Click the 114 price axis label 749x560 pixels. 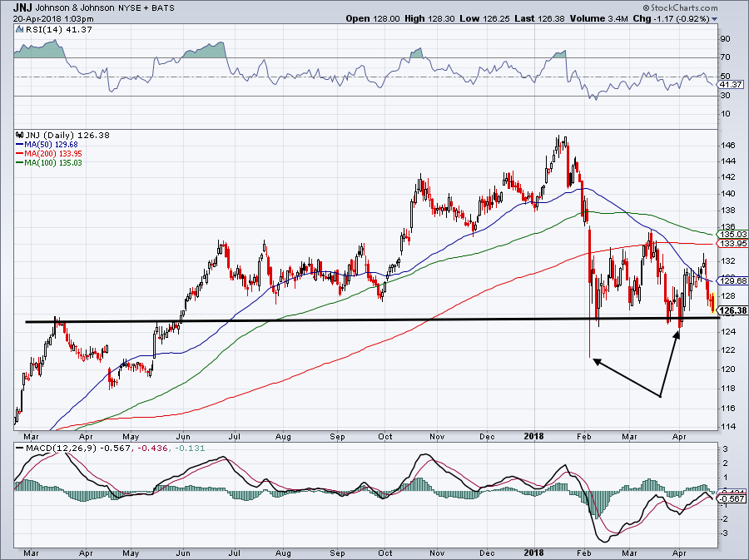point(728,427)
